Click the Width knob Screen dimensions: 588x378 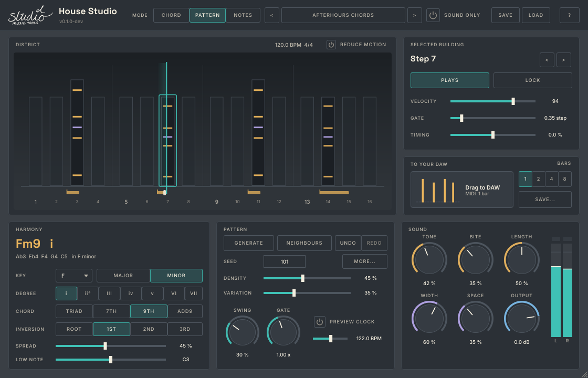coord(429,318)
